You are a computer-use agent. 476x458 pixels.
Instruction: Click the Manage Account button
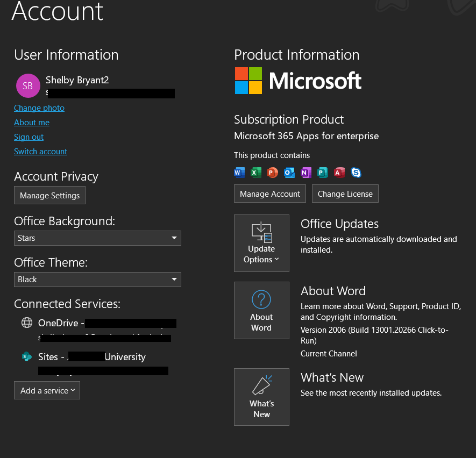(270, 194)
